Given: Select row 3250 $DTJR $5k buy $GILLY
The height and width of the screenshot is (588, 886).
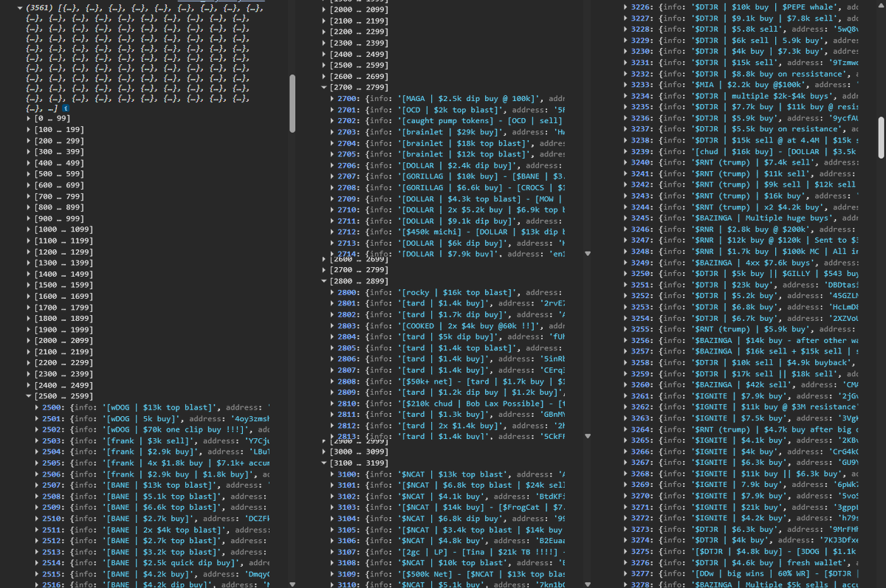Looking at the screenshot, I should [x=742, y=274].
